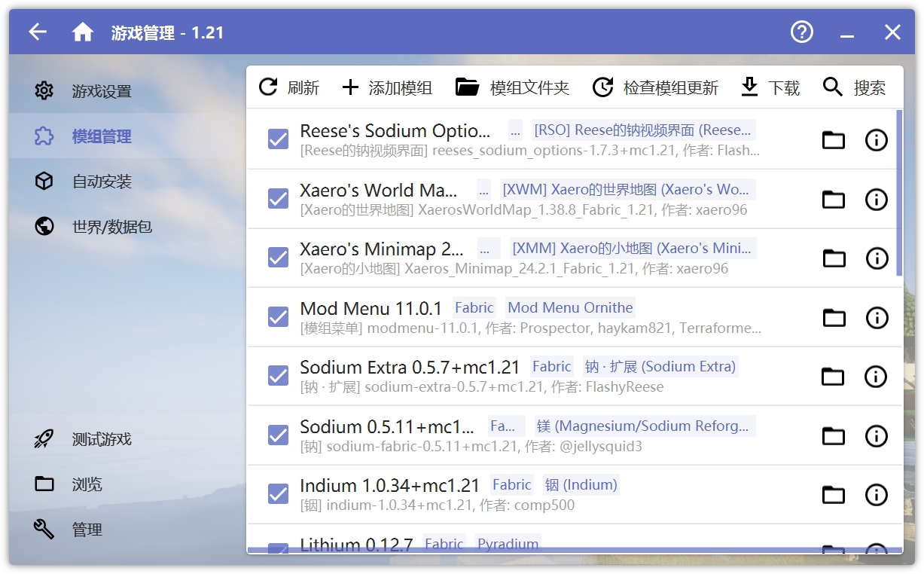
Task: Click 添加模组 add mod button
Action: pos(387,87)
